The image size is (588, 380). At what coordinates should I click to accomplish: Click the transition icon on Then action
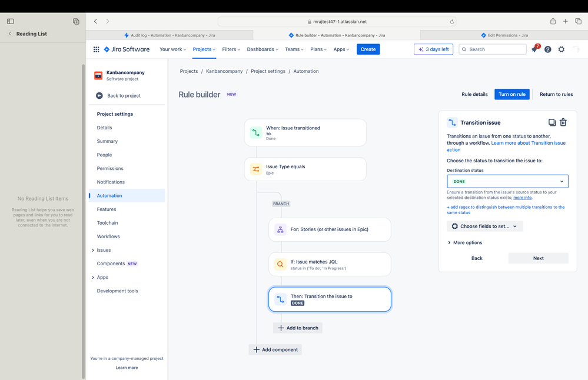tap(280, 299)
